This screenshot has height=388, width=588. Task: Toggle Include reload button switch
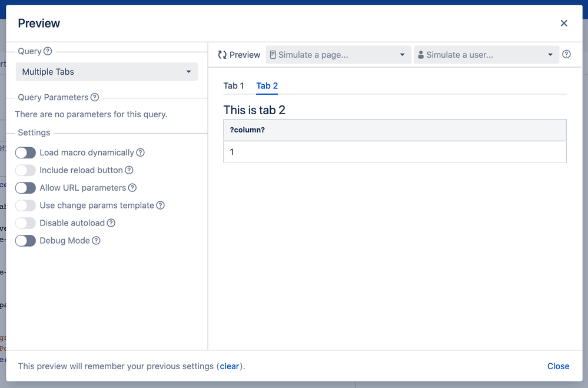(25, 170)
